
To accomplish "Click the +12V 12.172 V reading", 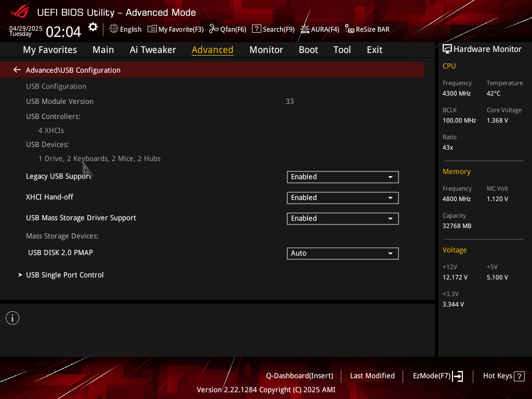I will point(455,277).
